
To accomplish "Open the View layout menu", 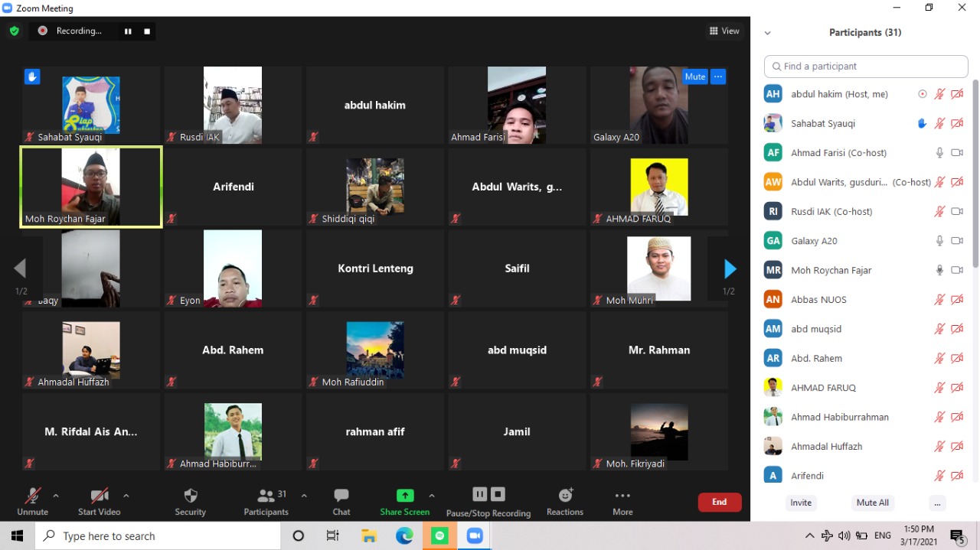I will (x=724, y=31).
